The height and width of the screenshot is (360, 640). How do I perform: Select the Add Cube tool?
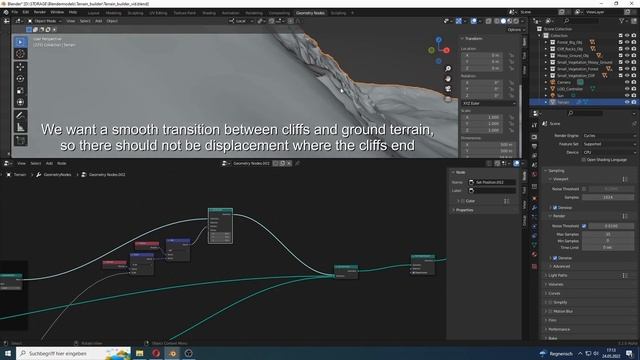[20, 141]
